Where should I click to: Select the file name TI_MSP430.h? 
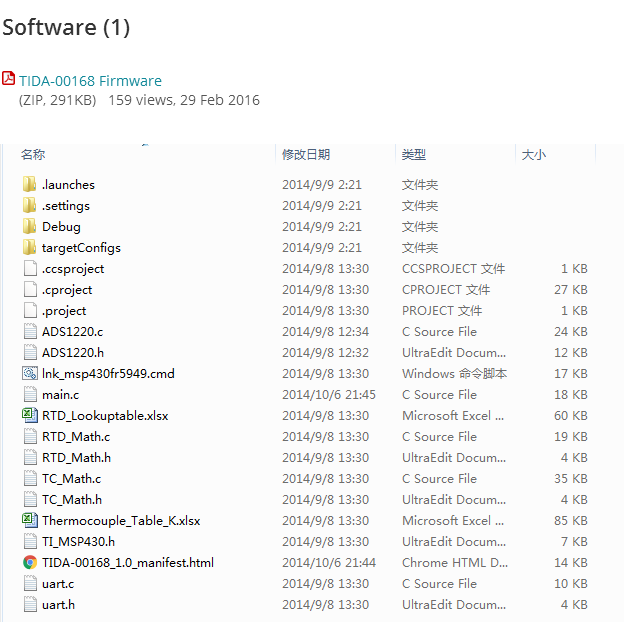coord(78,542)
